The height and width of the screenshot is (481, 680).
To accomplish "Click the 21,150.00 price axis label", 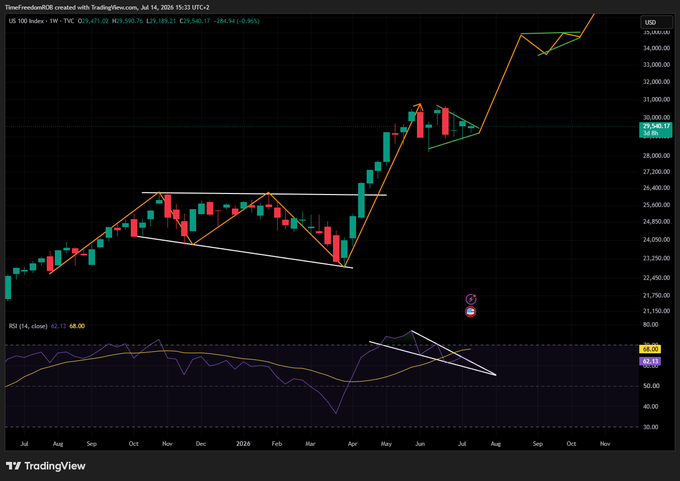I will (656, 311).
